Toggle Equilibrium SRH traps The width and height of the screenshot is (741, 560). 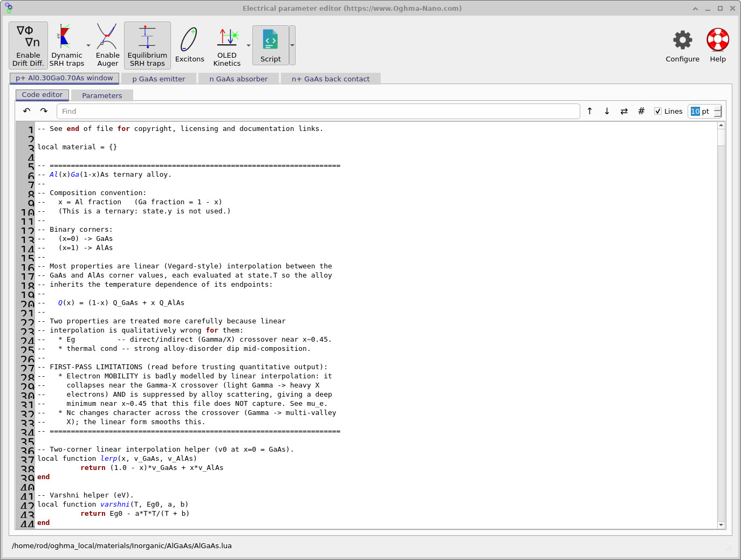[147, 45]
